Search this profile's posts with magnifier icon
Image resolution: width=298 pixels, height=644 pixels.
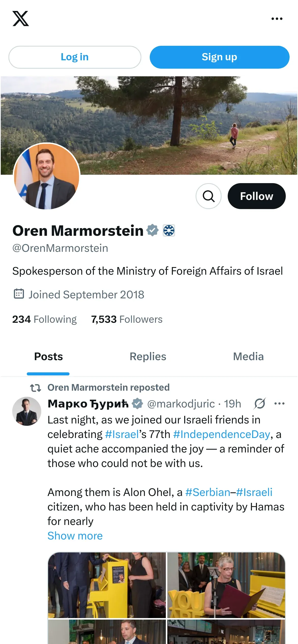[x=208, y=196]
